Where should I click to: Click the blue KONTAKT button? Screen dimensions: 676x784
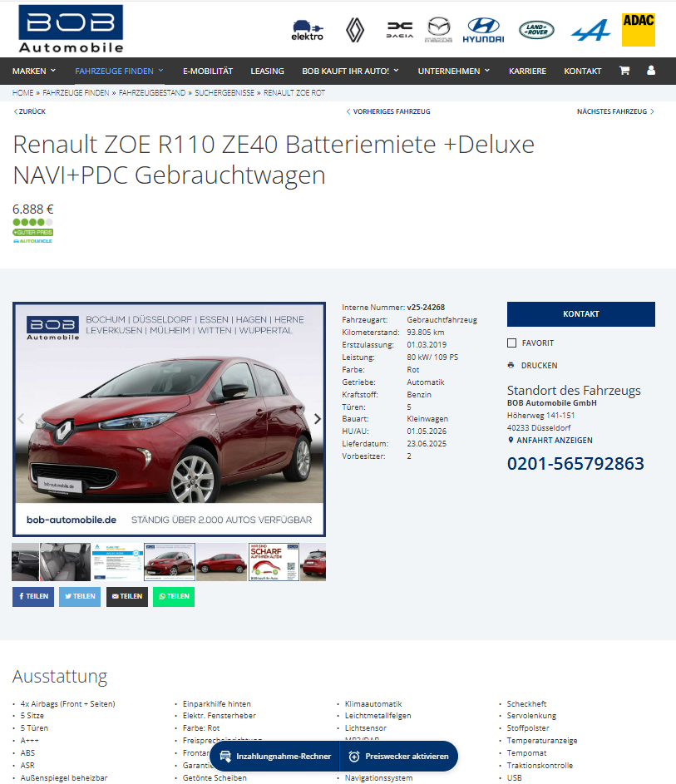(x=581, y=314)
